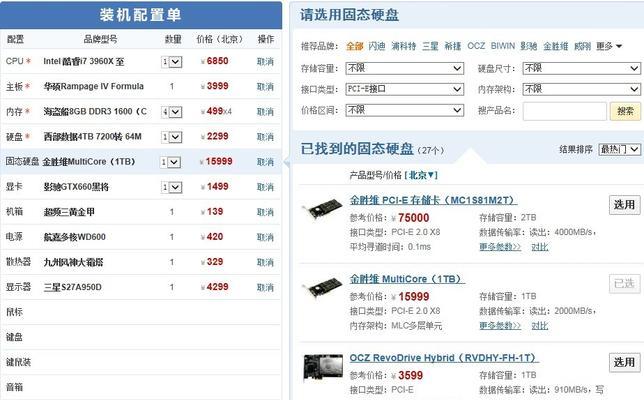This screenshot has height=400, width=644.
Task: Click Intel 酷睿i7 3960X CPU entry
Action: coord(84,62)
